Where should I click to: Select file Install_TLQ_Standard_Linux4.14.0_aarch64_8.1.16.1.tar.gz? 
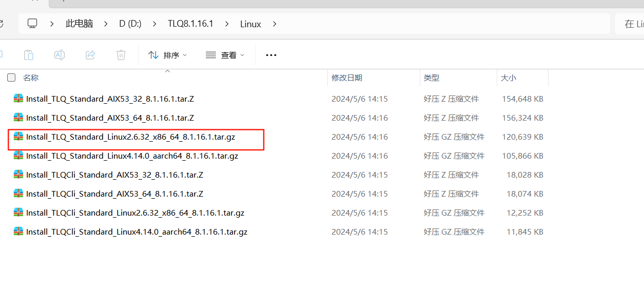132,156
